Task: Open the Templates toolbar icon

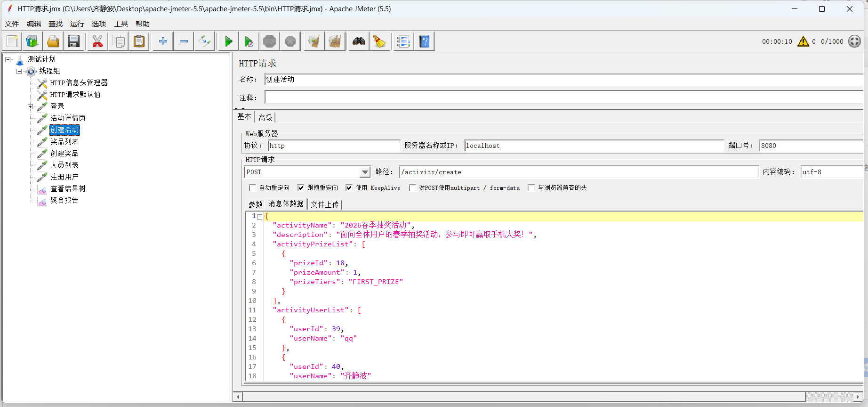Action: click(x=32, y=41)
